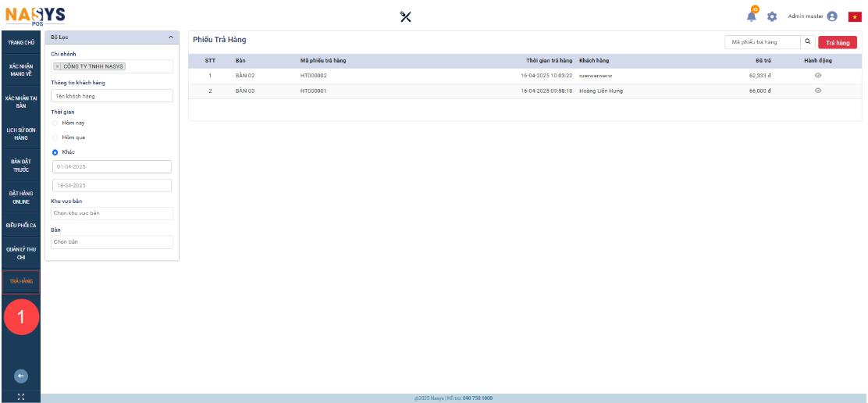The width and height of the screenshot is (868, 403).
Task: Click the red Trả hàng button
Action: [837, 43]
